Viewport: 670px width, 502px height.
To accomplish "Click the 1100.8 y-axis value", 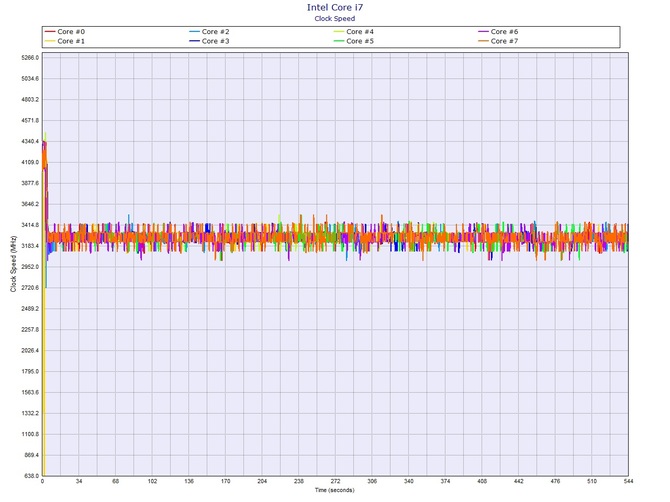I will pos(30,434).
